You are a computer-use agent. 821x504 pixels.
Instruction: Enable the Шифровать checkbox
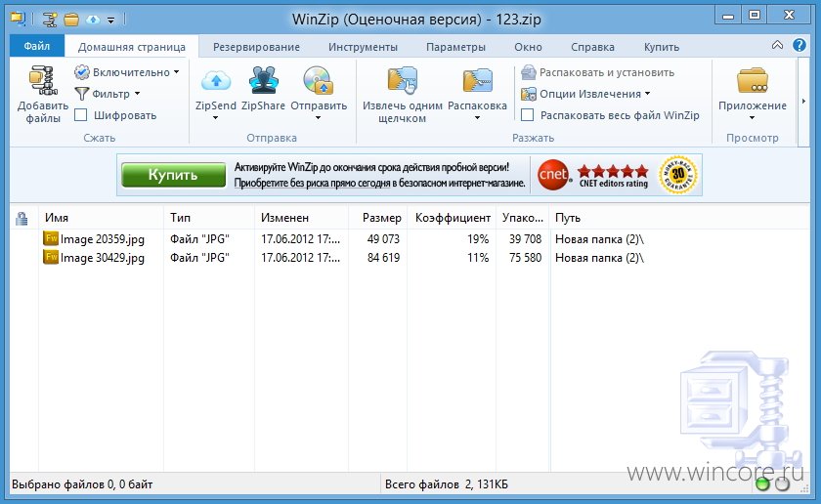point(80,114)
